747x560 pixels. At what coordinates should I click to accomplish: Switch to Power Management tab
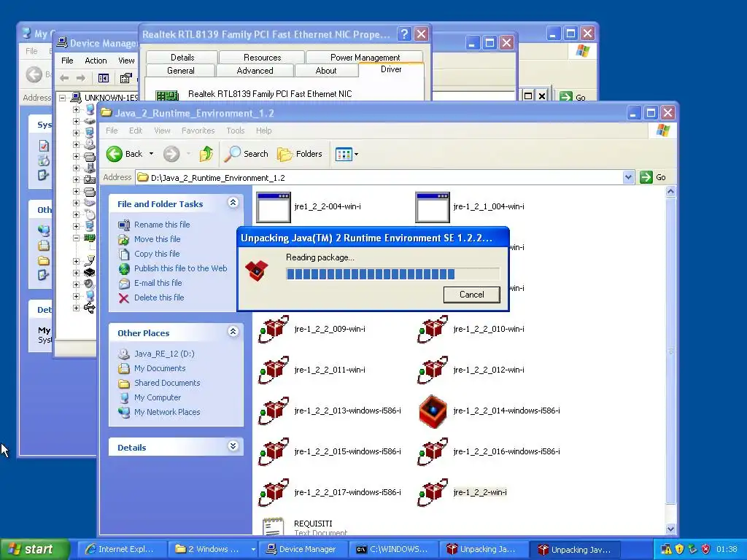[365, 58]
